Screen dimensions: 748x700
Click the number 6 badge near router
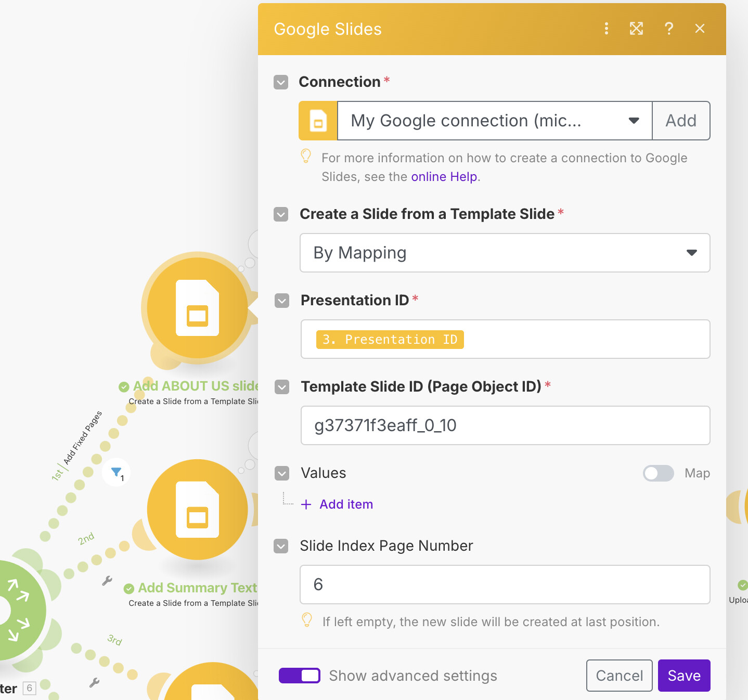pos(29,688)
